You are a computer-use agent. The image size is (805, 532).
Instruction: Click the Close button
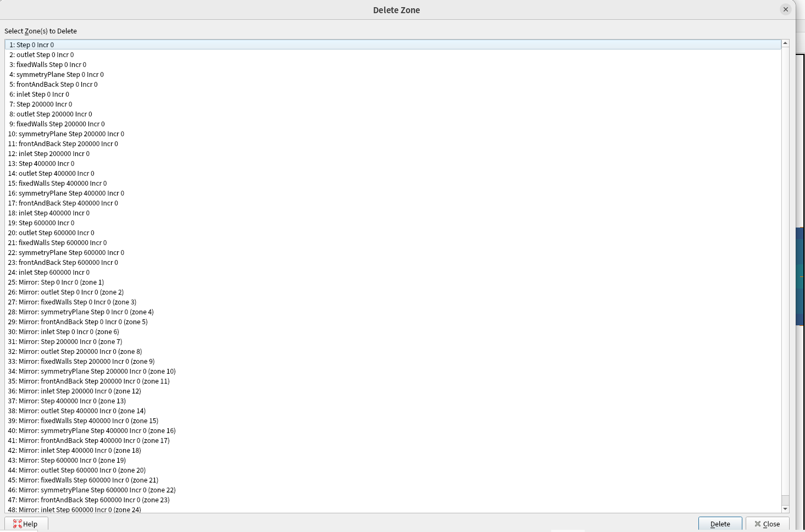click(767, 524)
